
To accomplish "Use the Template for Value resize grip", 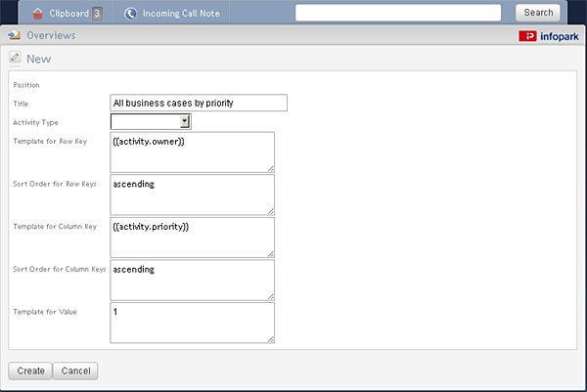I will click(271, 339).
